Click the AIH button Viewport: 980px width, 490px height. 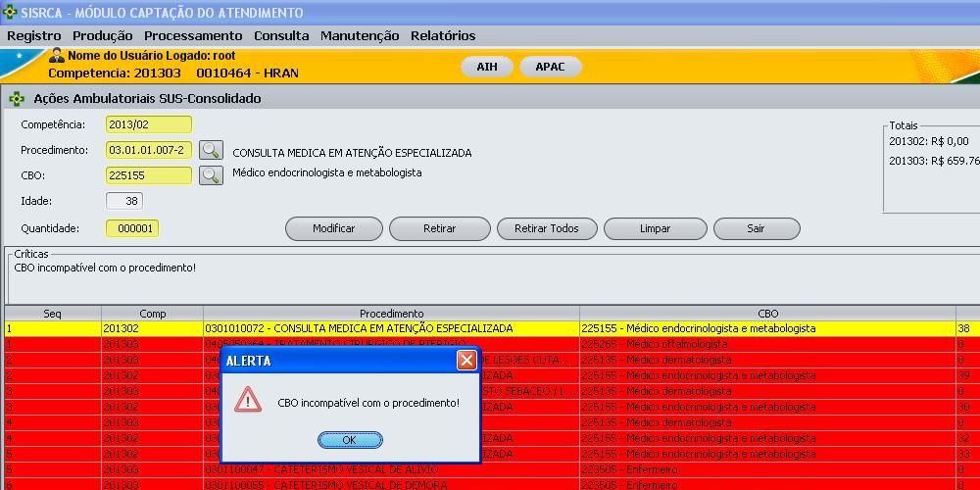point(487,67)
